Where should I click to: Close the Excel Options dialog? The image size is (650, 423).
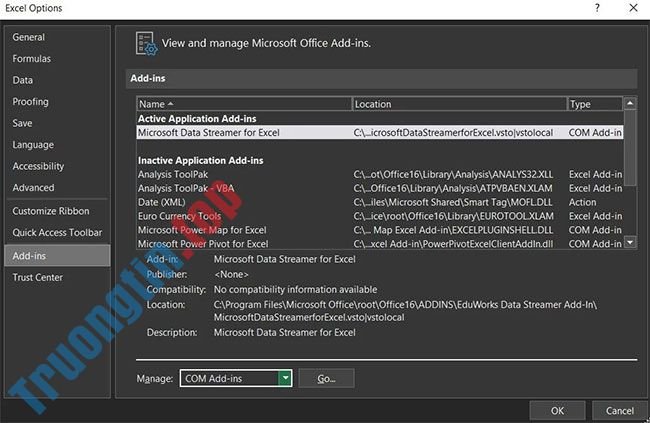coord(633,8)
